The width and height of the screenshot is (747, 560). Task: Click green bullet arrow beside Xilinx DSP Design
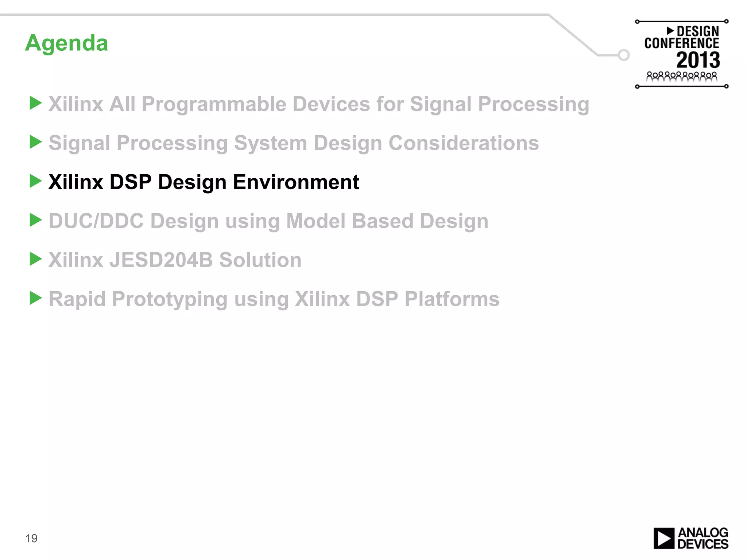pyautogui.click(x=35, y=181)
